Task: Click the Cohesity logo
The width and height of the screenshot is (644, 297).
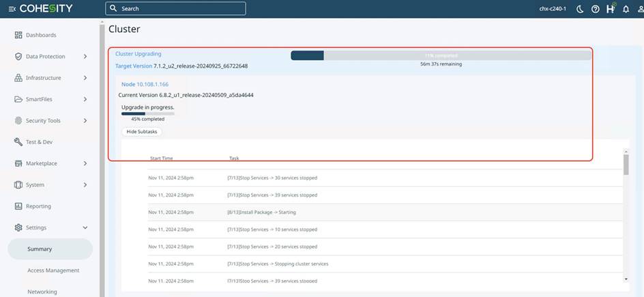Action: point(46,9)
